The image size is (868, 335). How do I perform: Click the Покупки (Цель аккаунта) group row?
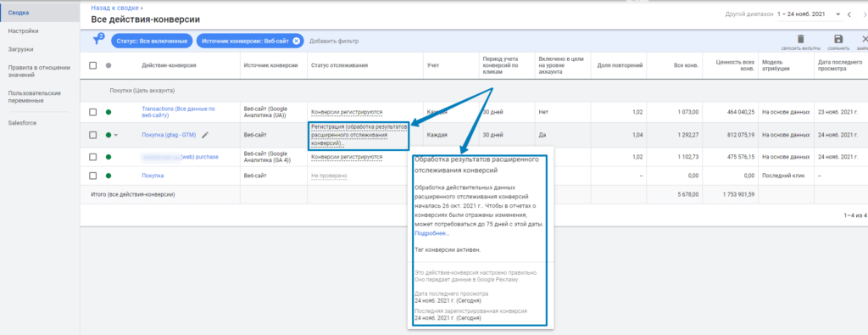(474, 90)
